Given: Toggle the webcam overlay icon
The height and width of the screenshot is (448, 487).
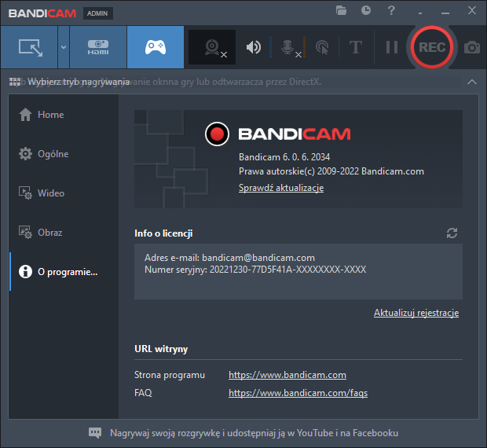Looking at the screenshot, I should (x=212, y=47).
